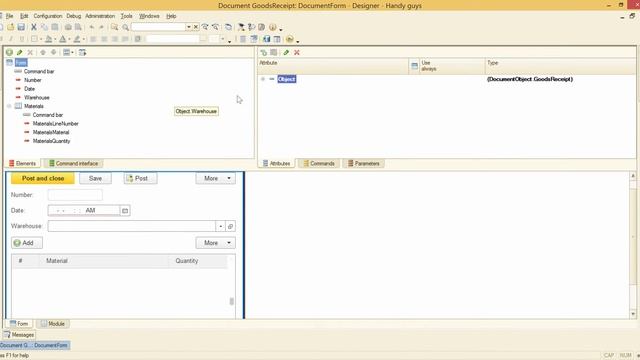Viewport: 640px width, 360px height.
Task: Click the Undo arrow icon
Action: tap(91, 27)
